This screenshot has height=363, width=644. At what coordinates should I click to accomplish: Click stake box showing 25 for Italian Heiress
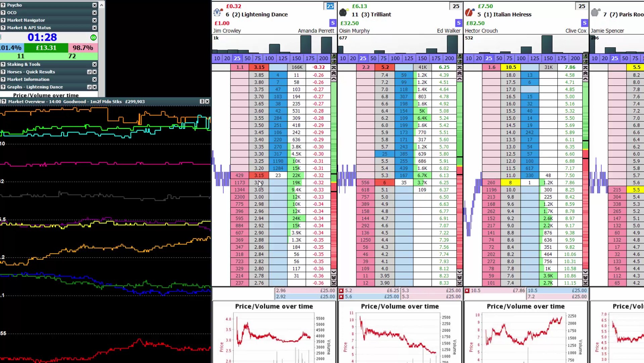coord(582,6)
